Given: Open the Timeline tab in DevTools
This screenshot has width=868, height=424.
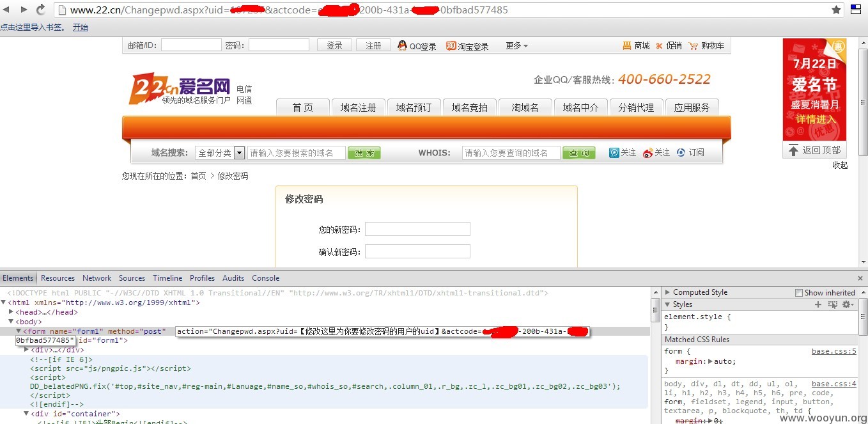Looking at the screenshot, I should (167, 278).
